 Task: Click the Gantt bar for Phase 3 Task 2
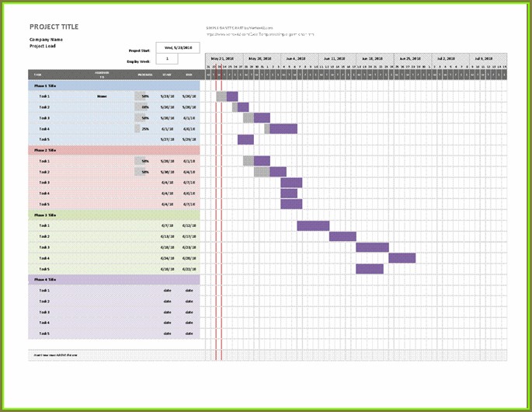tap(342, 236)
